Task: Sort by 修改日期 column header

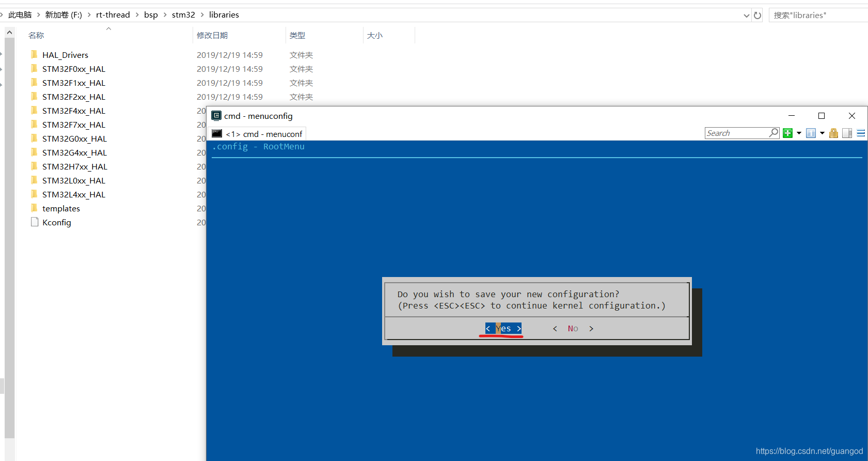Action: 212,35
